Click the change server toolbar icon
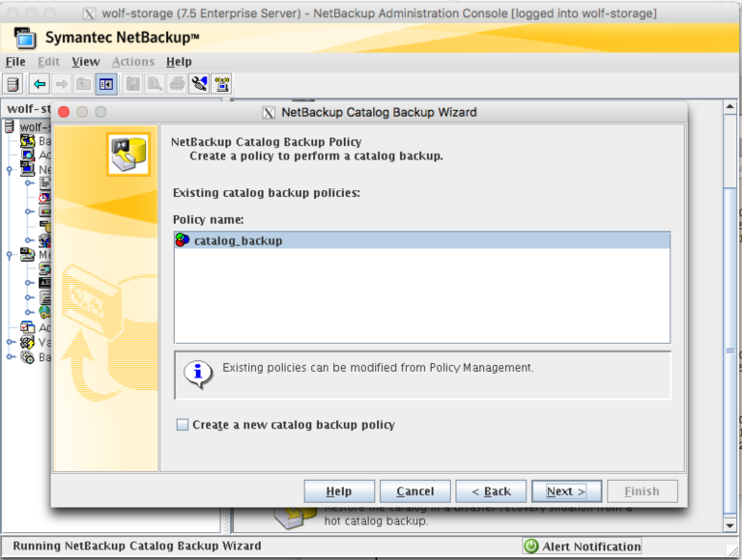The width and height of the screenshot is (742, 560). [x=14, y=85]
